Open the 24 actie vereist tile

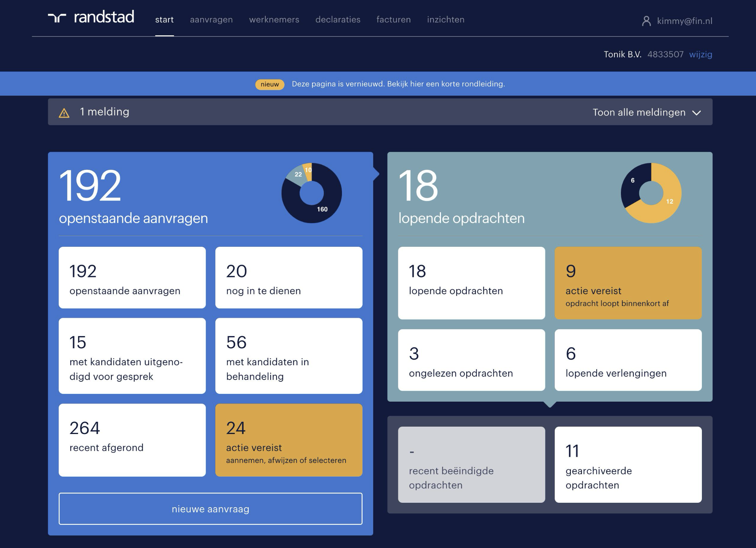point(289,440)
